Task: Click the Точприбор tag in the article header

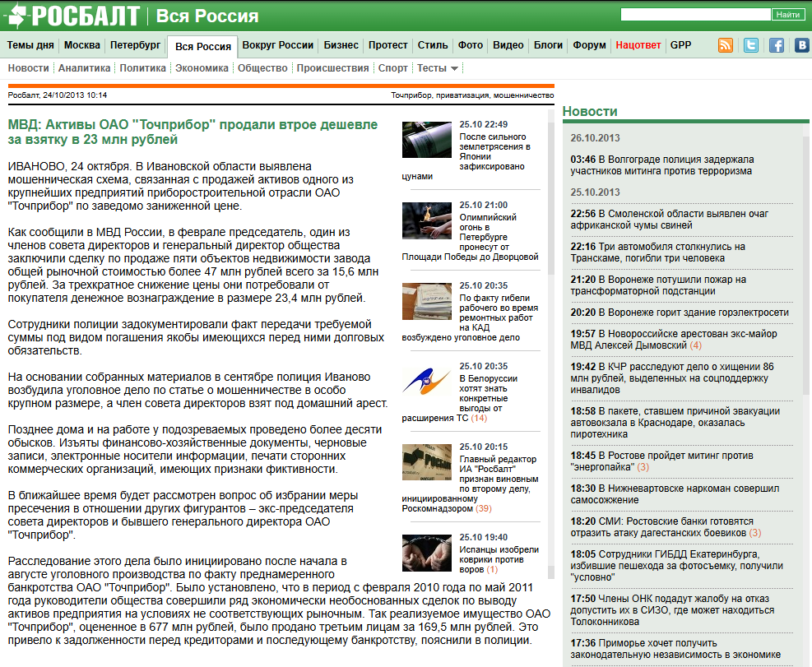Action: coord(411,95)
